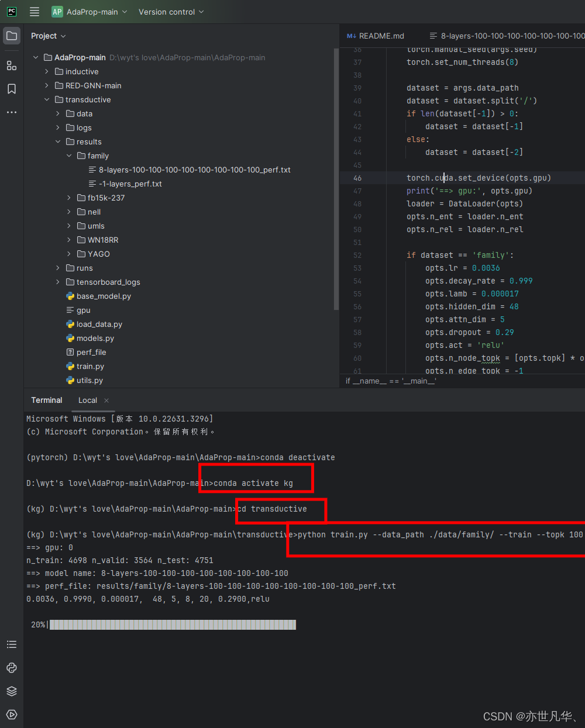Click perf_file results path line in terminal
The width and height of the screenshot is (585, 728).
pyautogui.click(x=211, y=586)
